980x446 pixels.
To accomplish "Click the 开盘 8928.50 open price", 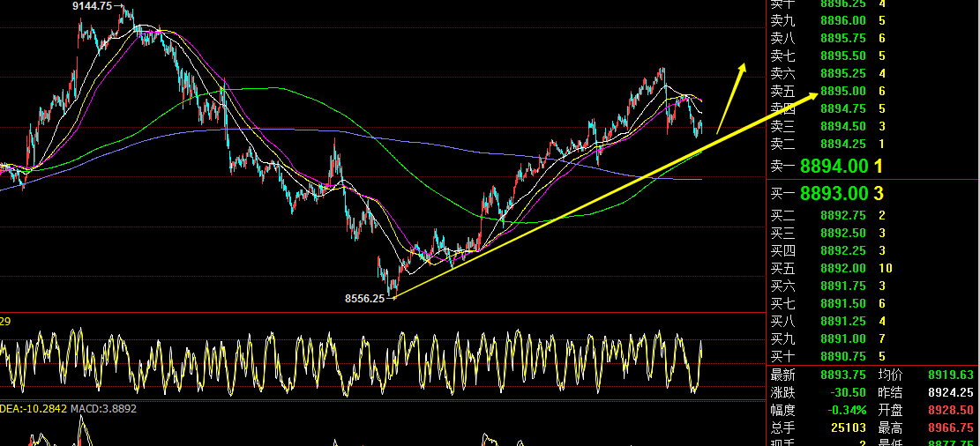I will (951, 411).
